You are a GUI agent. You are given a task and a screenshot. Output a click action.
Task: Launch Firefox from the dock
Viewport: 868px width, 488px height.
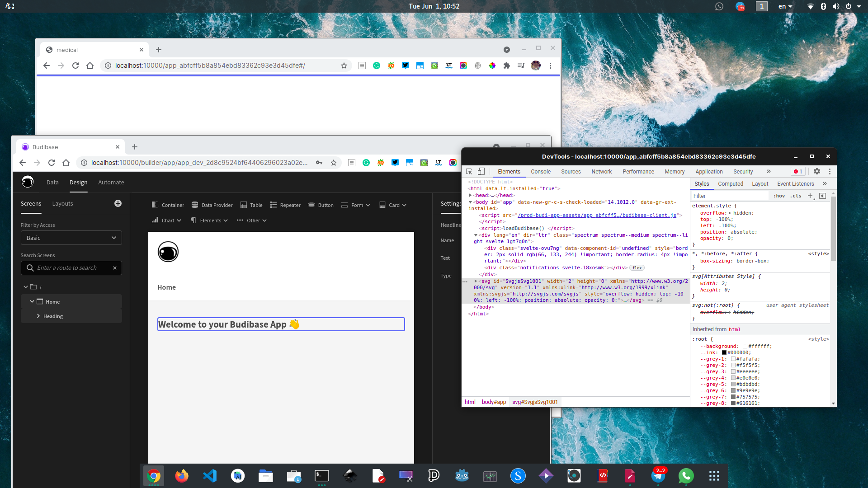[x=182, y=475]
